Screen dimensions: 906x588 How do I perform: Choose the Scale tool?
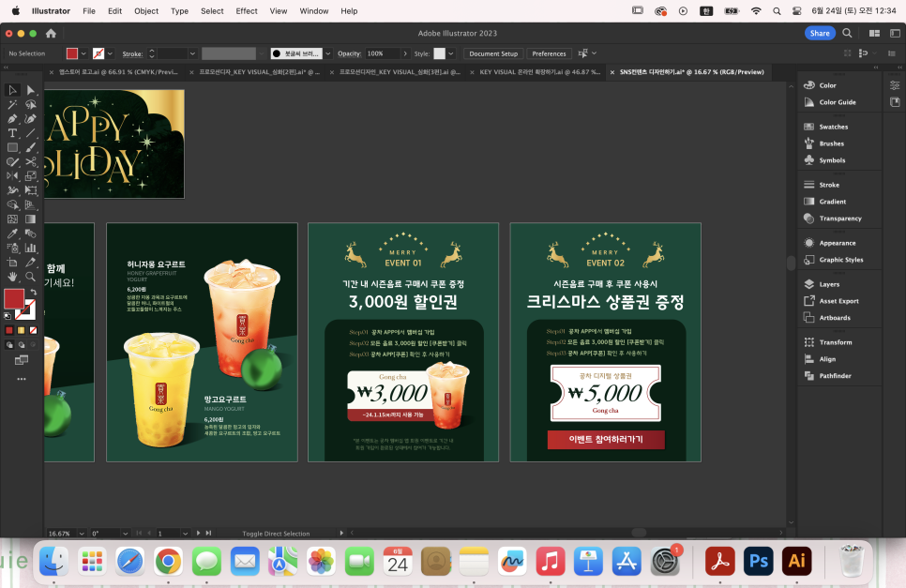[x=31, y=176]
